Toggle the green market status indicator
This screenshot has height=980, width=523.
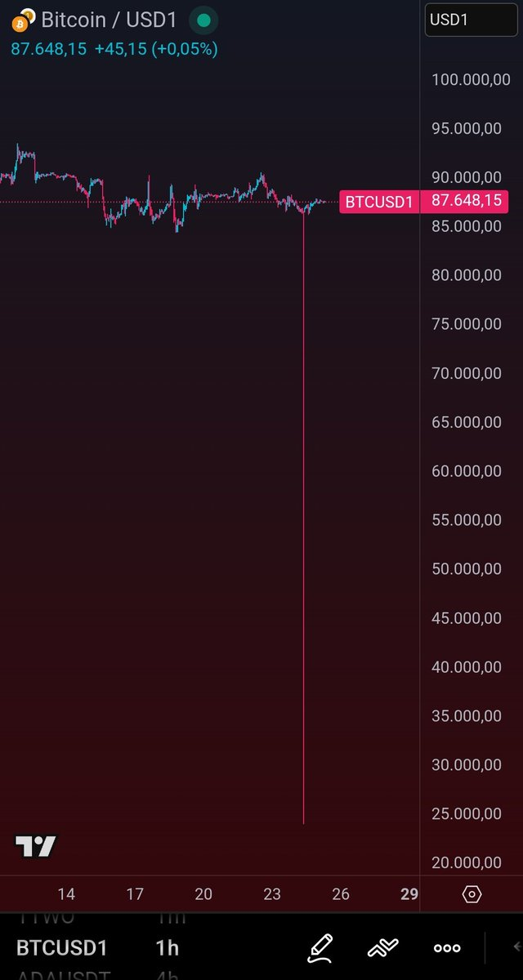click(x=203, y=20)
